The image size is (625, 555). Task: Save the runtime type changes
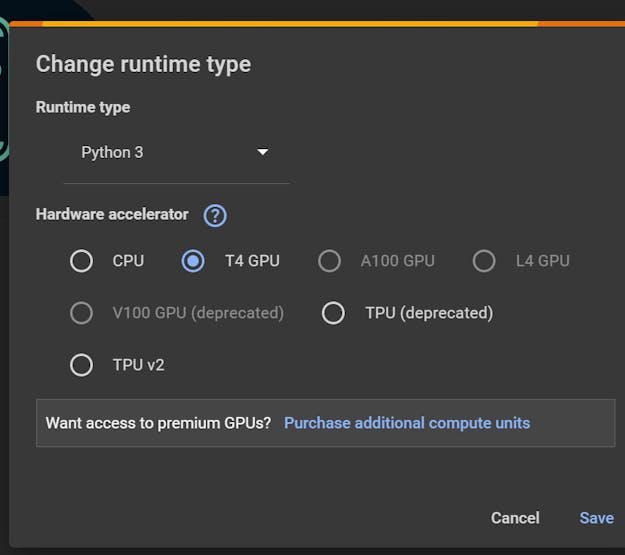point(596,517)
